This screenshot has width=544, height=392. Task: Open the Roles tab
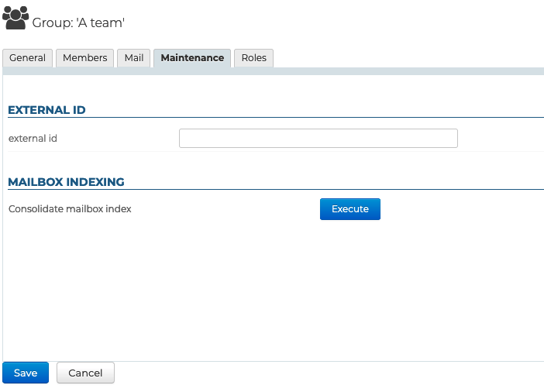pyautogui.click(x=253, y=58)
